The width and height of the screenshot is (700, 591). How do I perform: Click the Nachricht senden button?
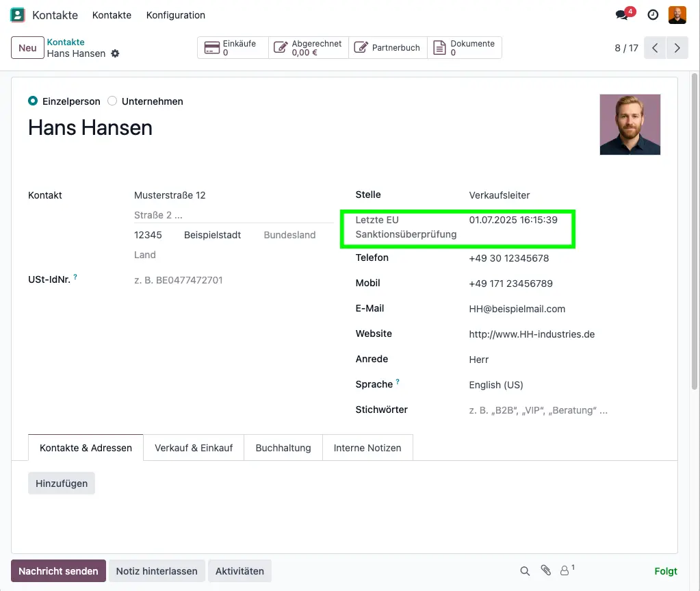point(58,571)
